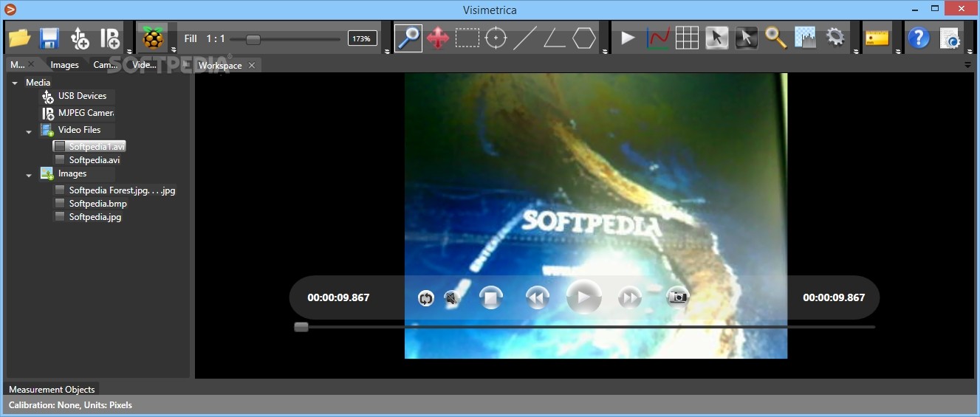Image resolution: width=980 pixels, height=417 pixels.
Task: Select the light background cursor icon
Action: [716, 38]
